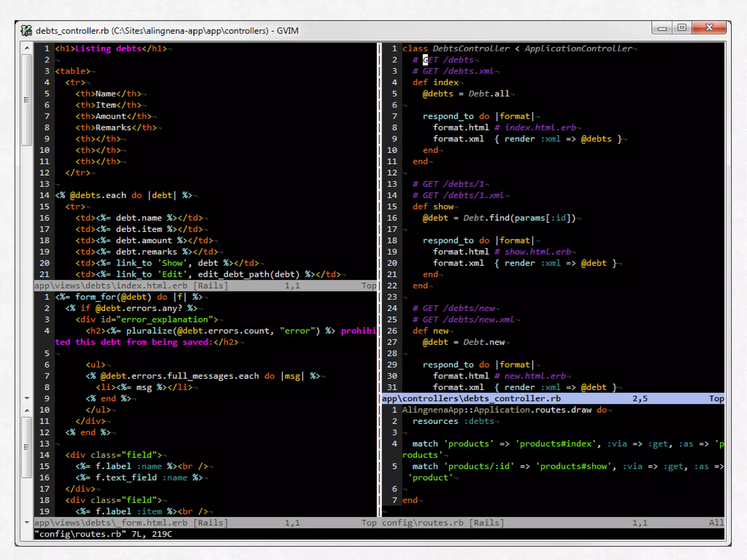Click the <table> tag in index.html.erb
This screenshot has width=747, height=560.
(73, 71)
